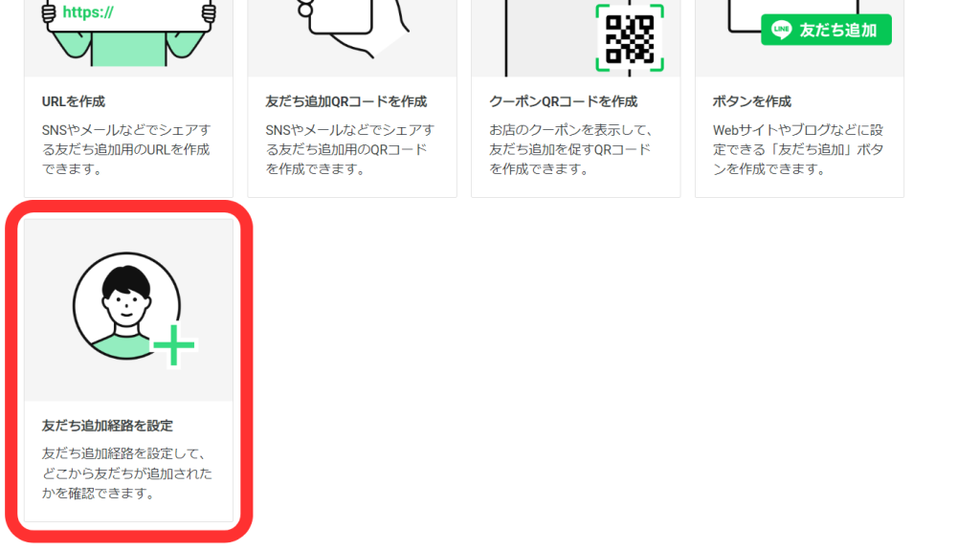Screen dimensions: 980x550
Task: Click the Webサイトやブログ description text
Action: (x=797, y=149)
